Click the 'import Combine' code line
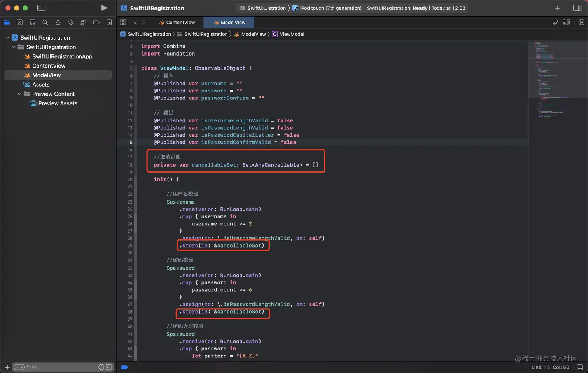This screenshot has height=373, width=588. coord(163,46)
